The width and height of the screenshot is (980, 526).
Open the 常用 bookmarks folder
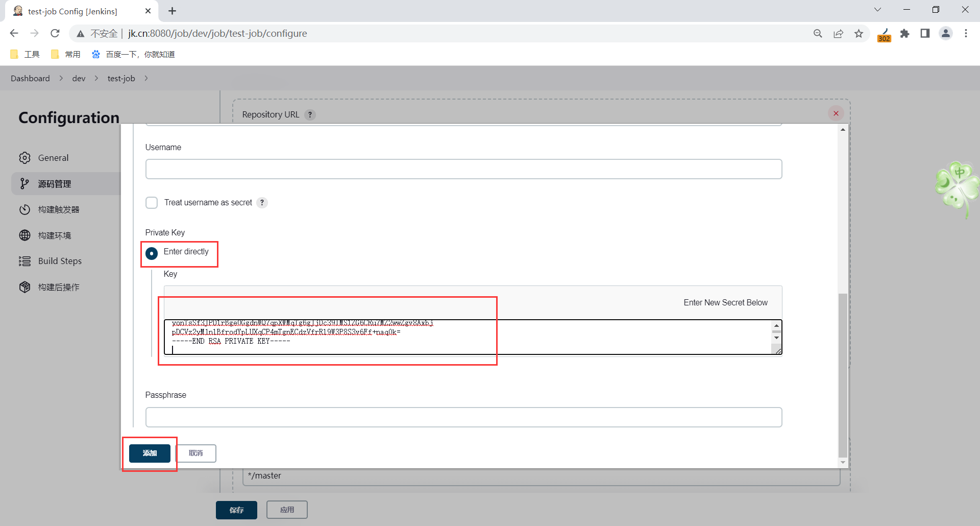(x=65, y=54)
